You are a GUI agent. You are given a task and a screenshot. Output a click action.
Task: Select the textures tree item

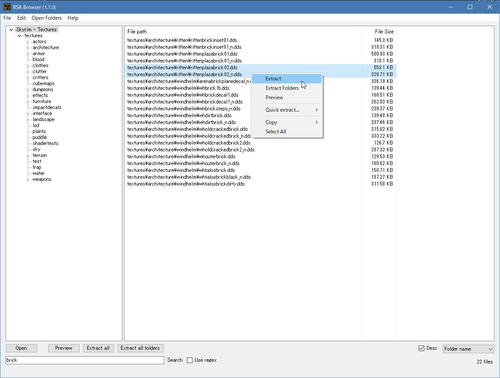33,36
